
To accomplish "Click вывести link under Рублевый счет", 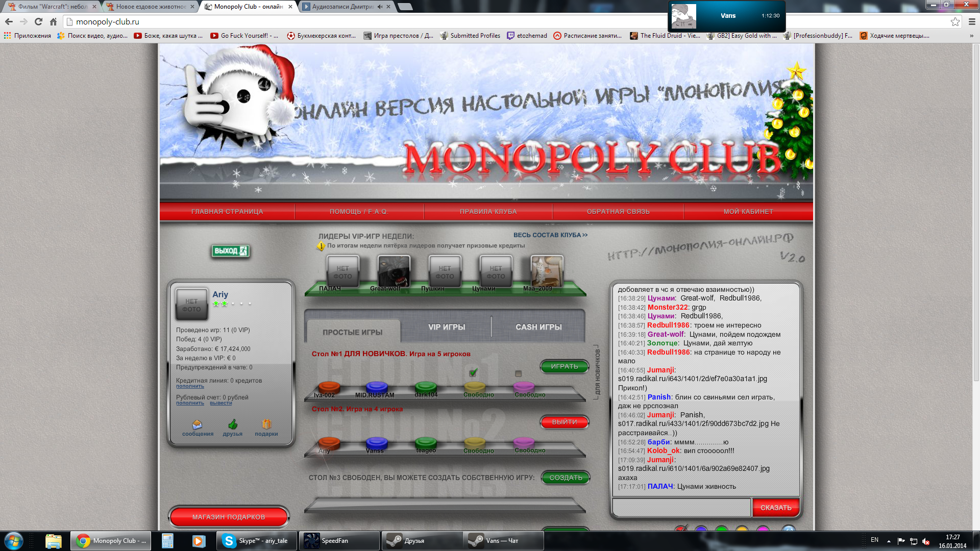I will (x=220, y=403).
